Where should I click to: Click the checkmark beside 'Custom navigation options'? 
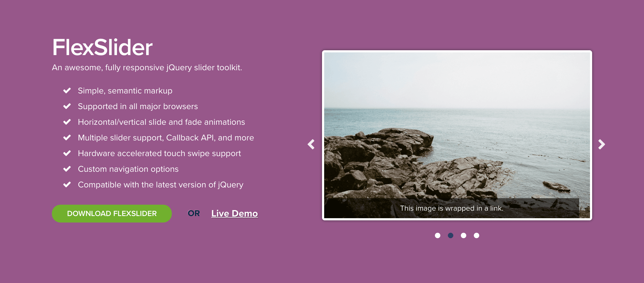coord(67,169)
